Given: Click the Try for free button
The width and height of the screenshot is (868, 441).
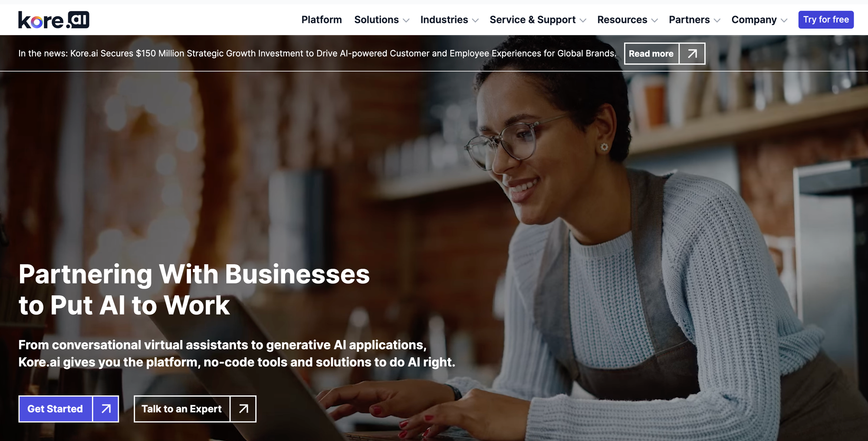Looking at the screenshot, I should pyautogui.click(x=826, y=20).
